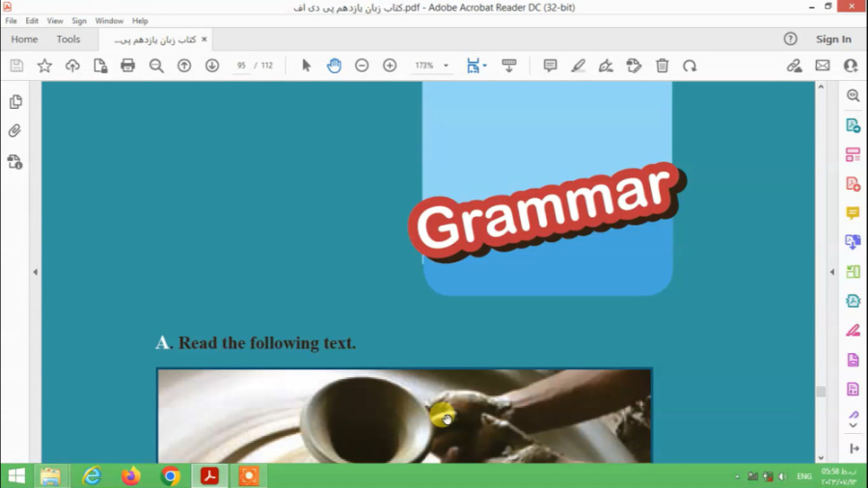Open the help question mark

[x=791, y=39]
